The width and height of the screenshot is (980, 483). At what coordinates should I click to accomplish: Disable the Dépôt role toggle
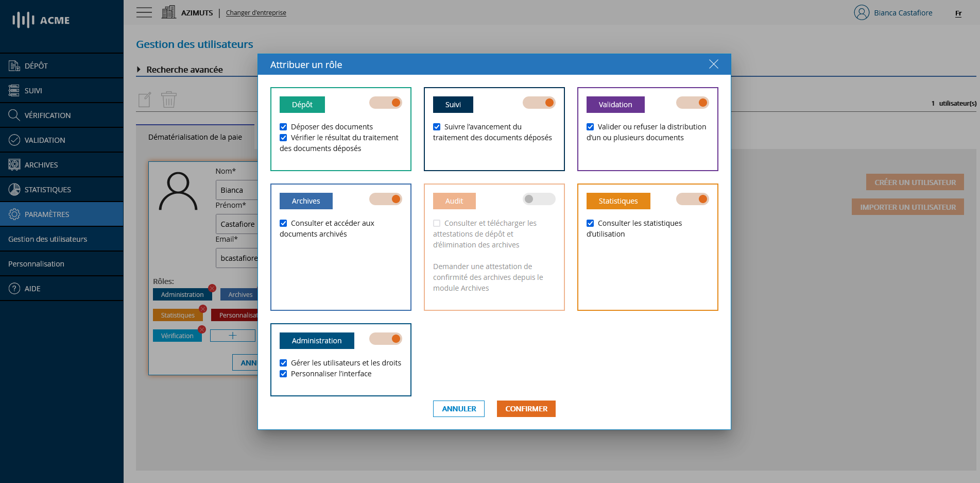coord(385,103)
